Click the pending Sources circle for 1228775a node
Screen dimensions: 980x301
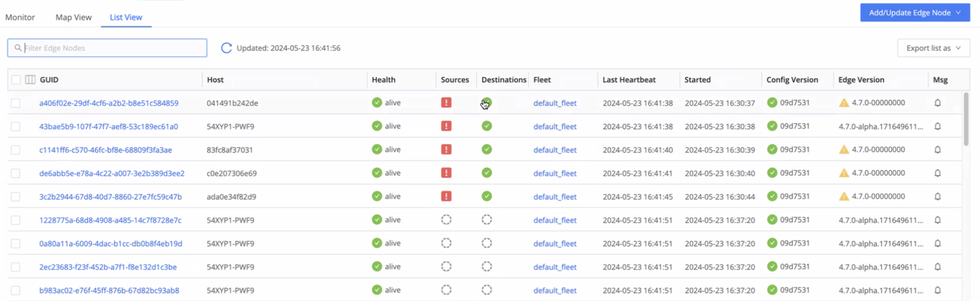coord(446,220)
